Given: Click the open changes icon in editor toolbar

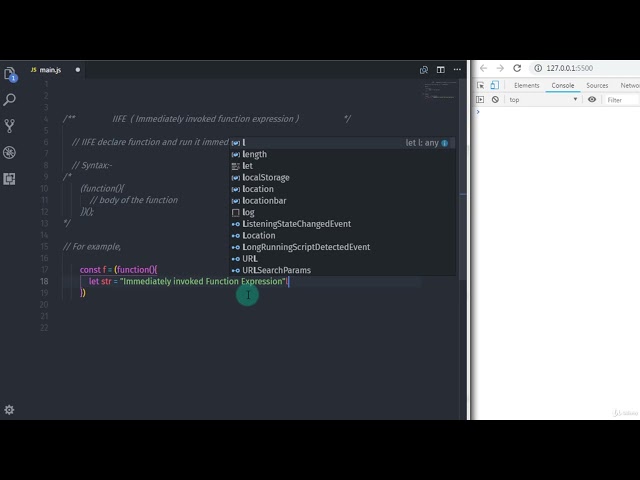Looking at the screenshot, I should [424, 70].
